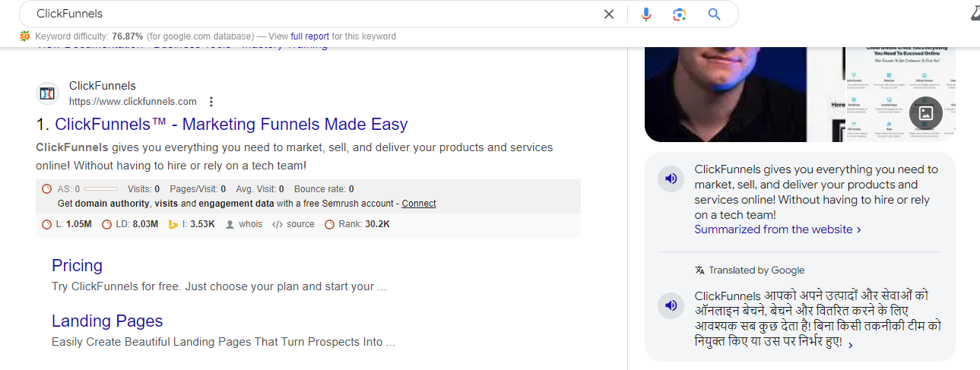Image resolution: width=980 pixels, height=370 pixels.
Task: Click the ClickFunnels site favicon
Action: point(48,94)
